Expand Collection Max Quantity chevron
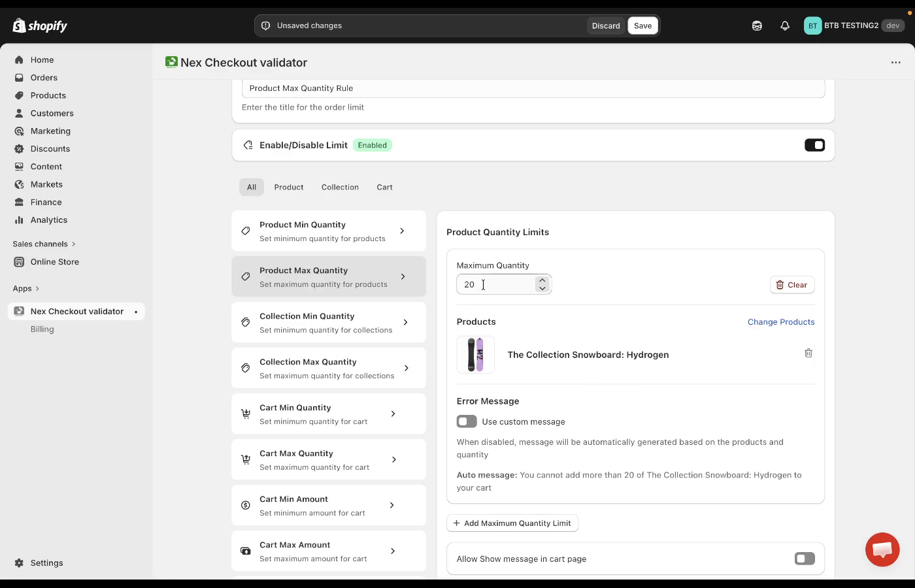Image resolution: width=915 pixels, height=588 pixels. coord(407,368)
